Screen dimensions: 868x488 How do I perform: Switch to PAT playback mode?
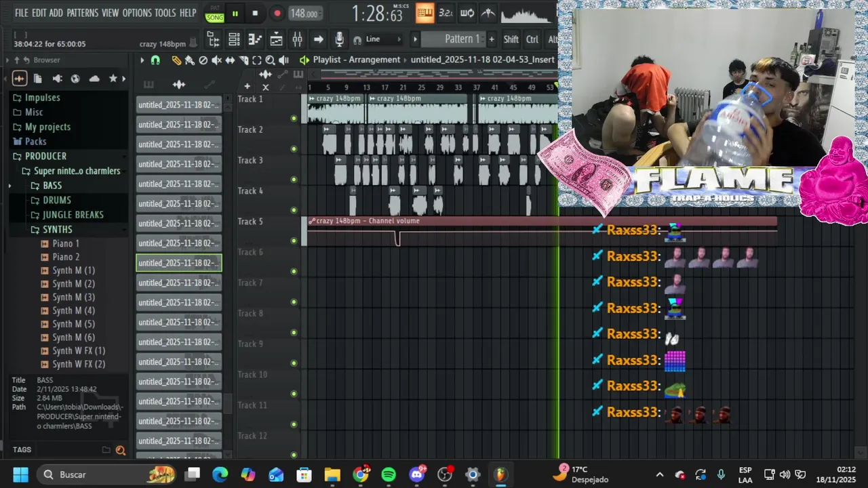tap(214, 7)
